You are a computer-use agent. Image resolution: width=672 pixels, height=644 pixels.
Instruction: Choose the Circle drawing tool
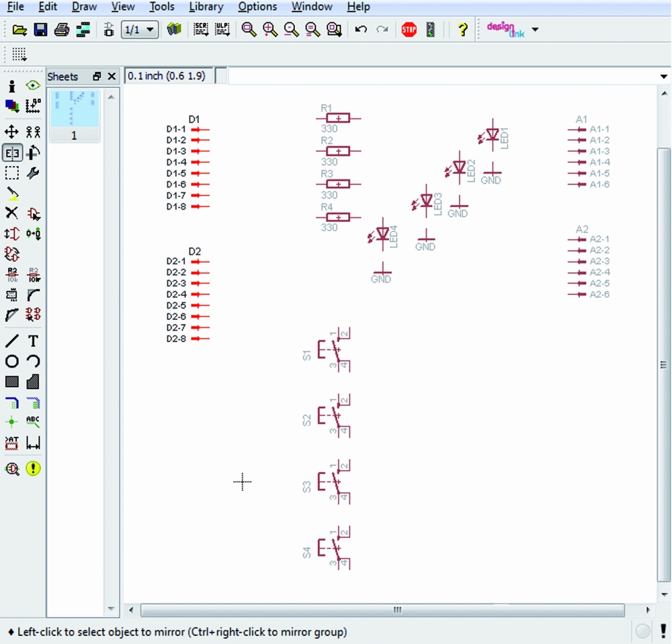11,362
